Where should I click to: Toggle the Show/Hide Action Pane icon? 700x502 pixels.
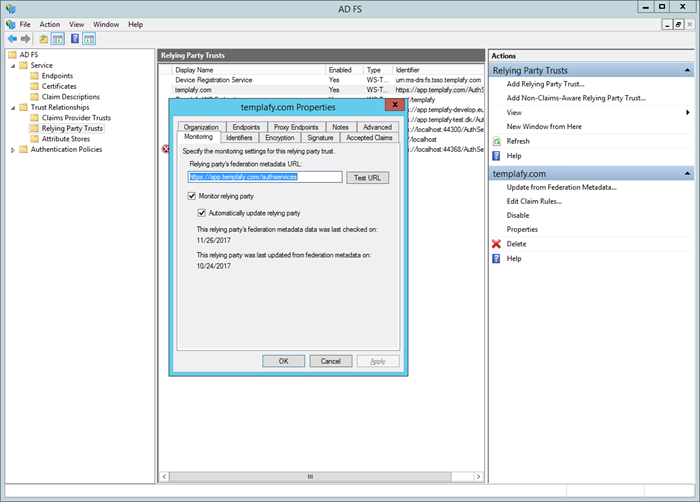click(89, 39)
